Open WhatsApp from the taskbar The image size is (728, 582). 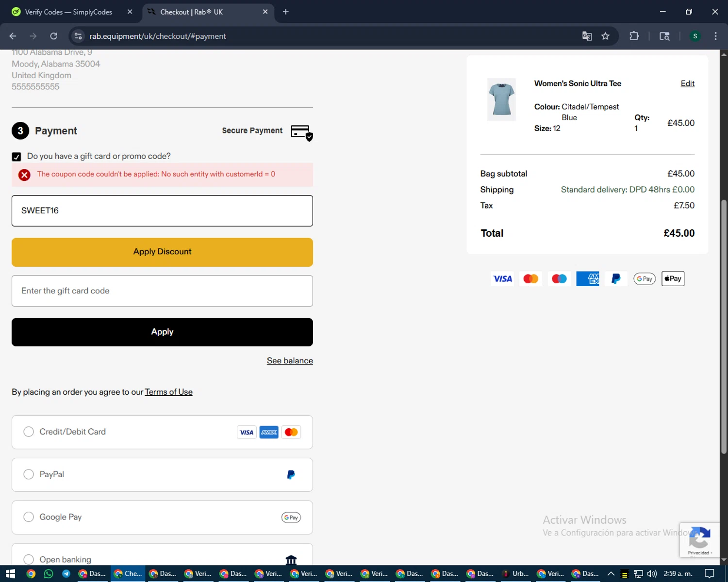tap(49, 574)
